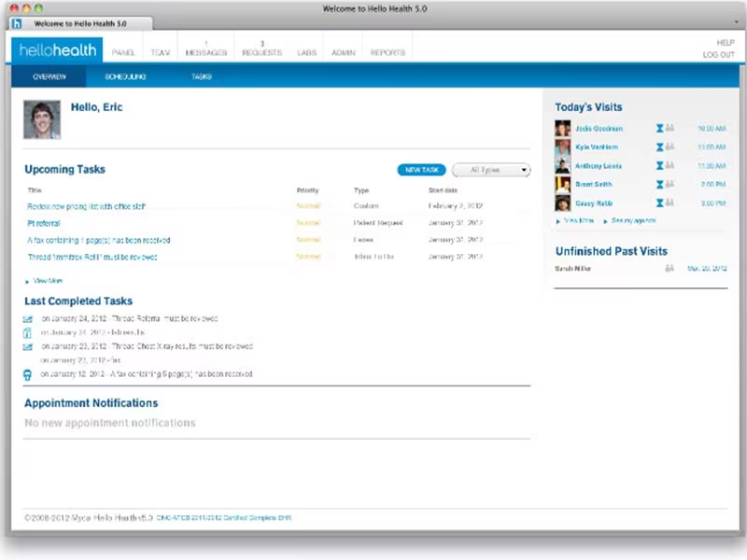Open the Pt referral task link
This screenshot has height=560, width=747.
click(x=44, y=223)
